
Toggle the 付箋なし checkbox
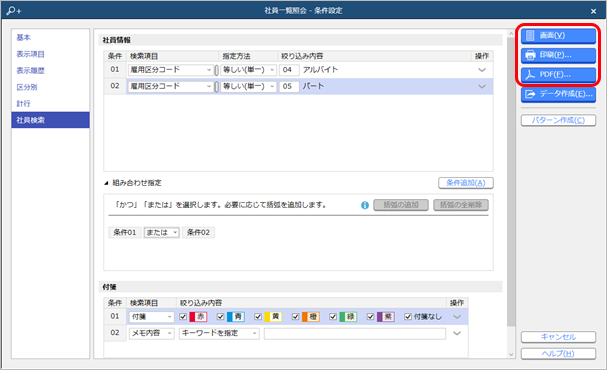pyautogui.click(x=408, y=317)
